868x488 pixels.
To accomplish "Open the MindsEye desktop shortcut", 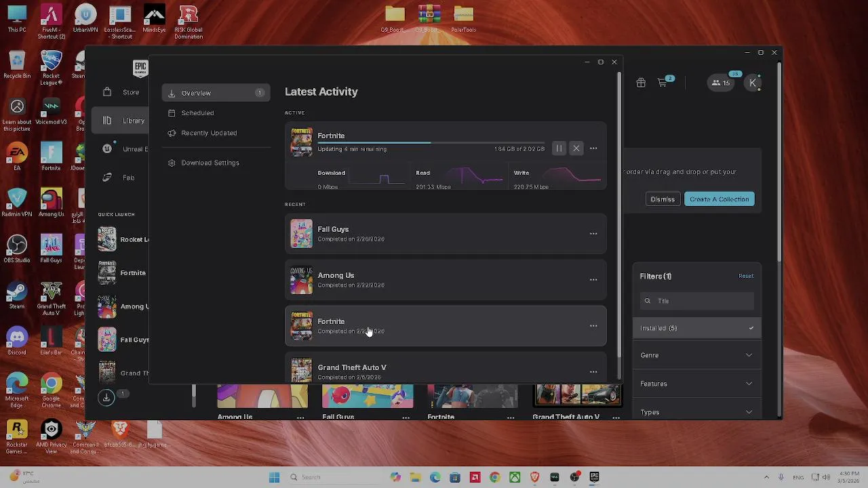I will click(155, 19).
